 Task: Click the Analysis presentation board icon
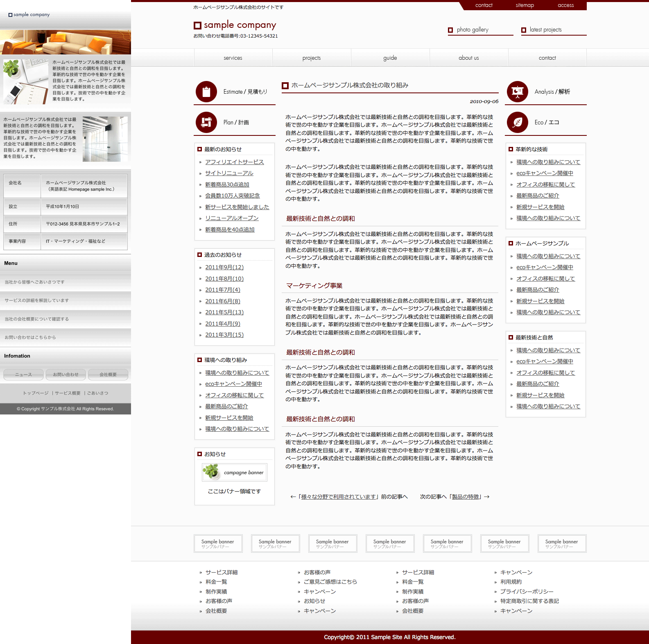[x=518, y=92]
